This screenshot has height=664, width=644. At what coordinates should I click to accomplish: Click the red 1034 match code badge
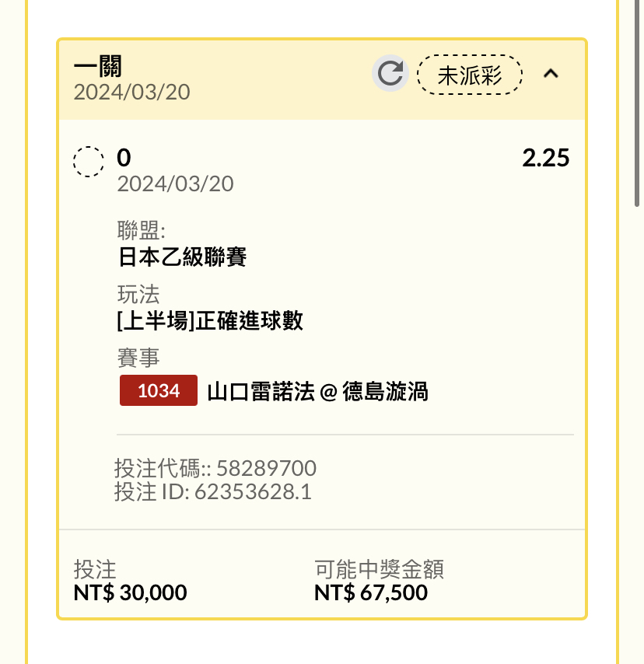click(x=159, y=391)
